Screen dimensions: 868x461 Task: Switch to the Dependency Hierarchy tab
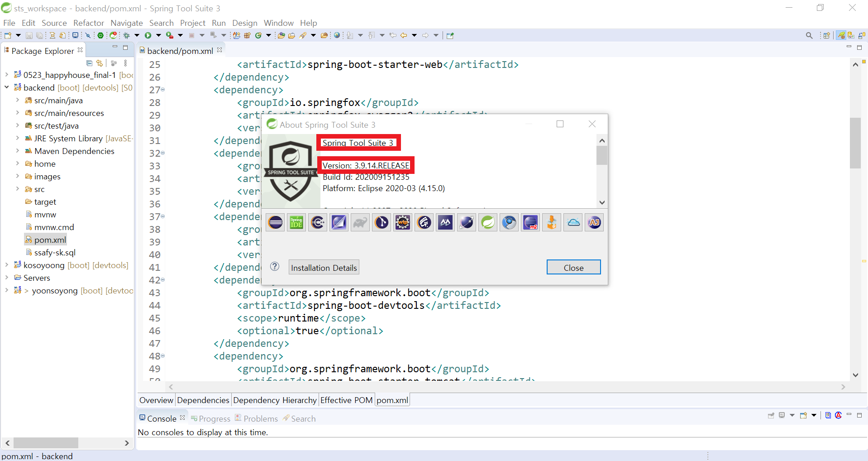click(275, 400)
